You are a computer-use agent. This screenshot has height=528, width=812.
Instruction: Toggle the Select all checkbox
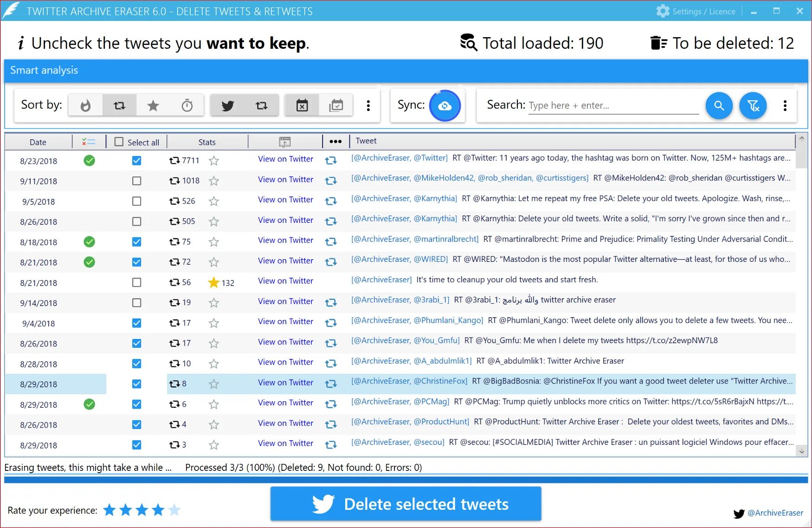click(x=119, y=142)
